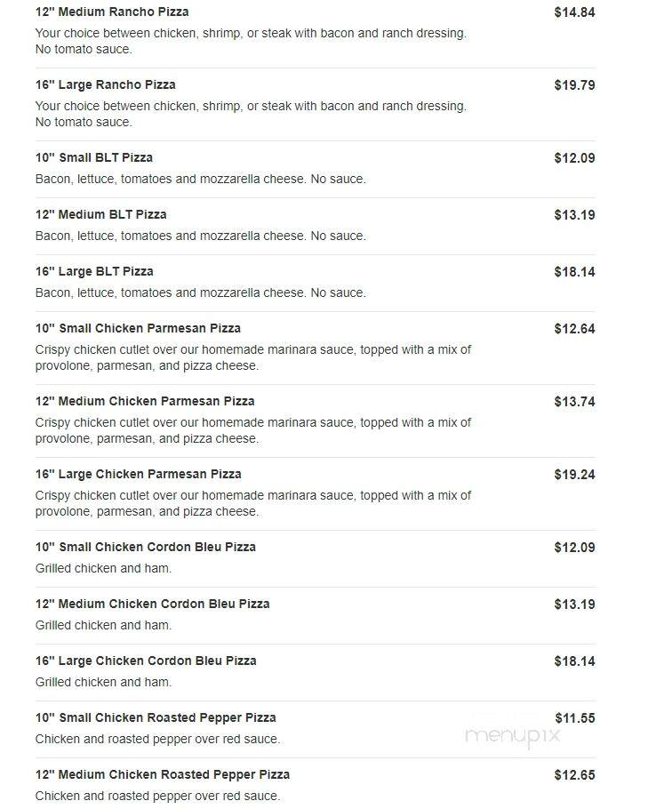Screen dimensions: 672x809
Task: Open the 16" Large Rancho Pizza entry
Action: [105, 84]
